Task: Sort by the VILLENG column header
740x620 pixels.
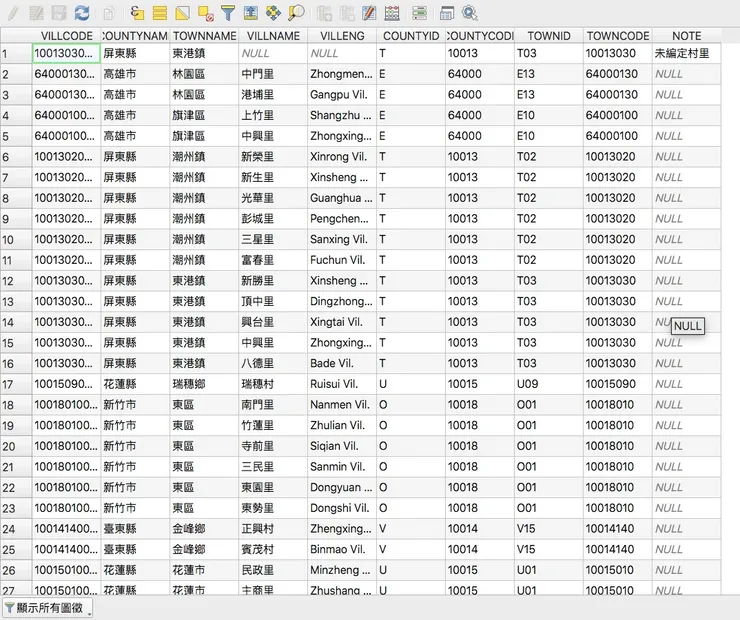Action: 342,36
